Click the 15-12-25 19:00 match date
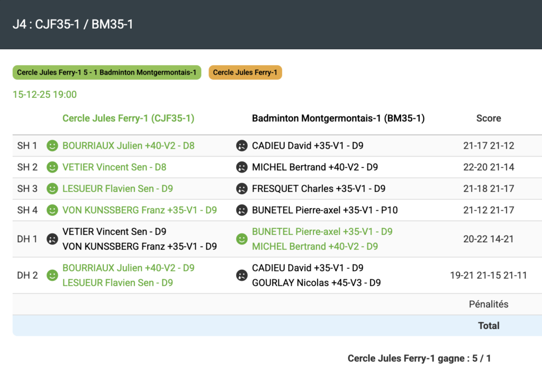Viewport: 542px width, 392px height. (x=44, y=95)
